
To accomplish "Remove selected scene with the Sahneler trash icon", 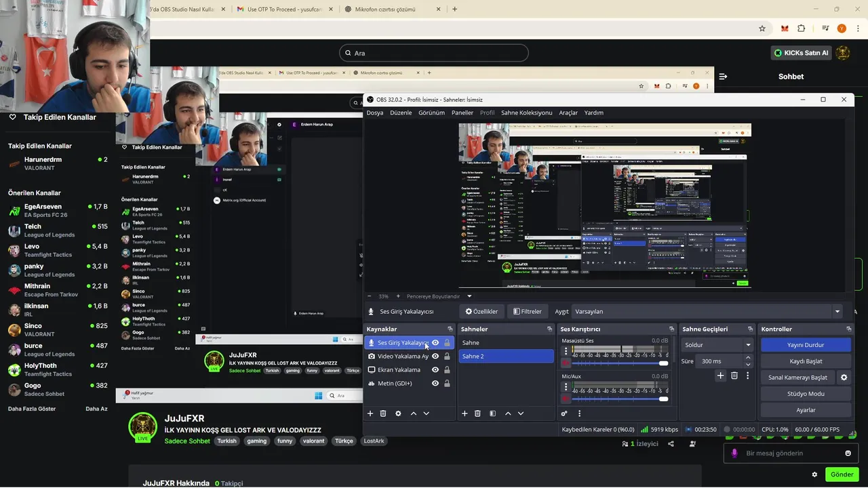I will click(x=477, y=413).
